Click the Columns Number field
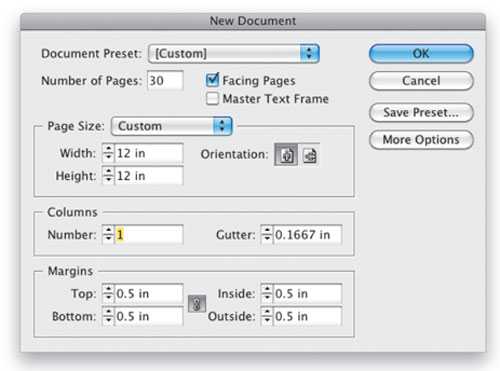The image size is (500, 371). pyautogui.click(x=149, y=235)
